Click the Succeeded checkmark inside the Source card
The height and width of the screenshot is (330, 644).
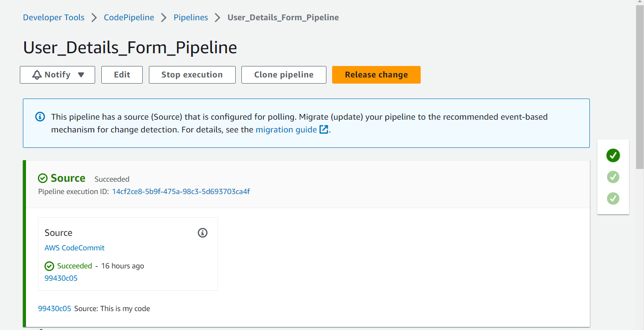(49, 266)
